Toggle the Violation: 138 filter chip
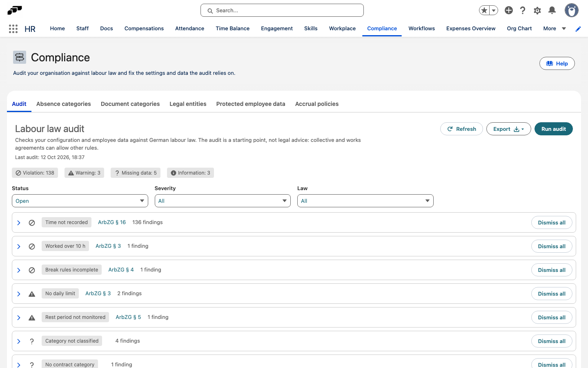588x368 pixels. (35, 173)
